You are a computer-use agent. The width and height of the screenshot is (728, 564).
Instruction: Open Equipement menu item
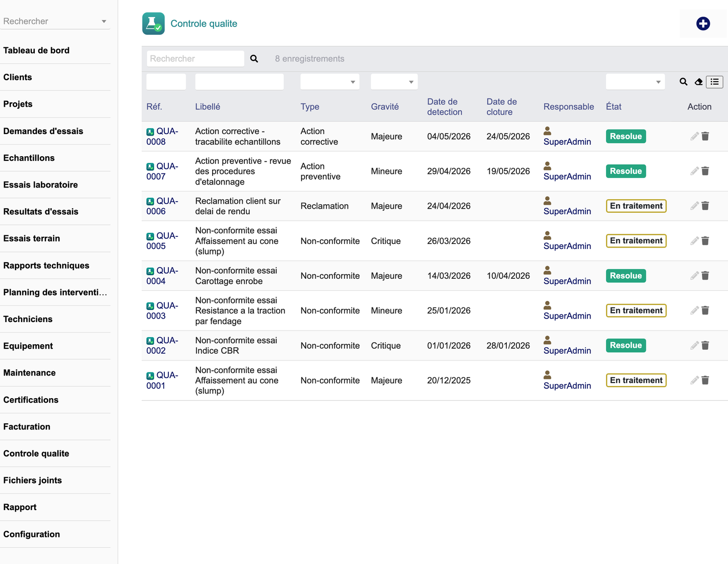pos(28,346)
